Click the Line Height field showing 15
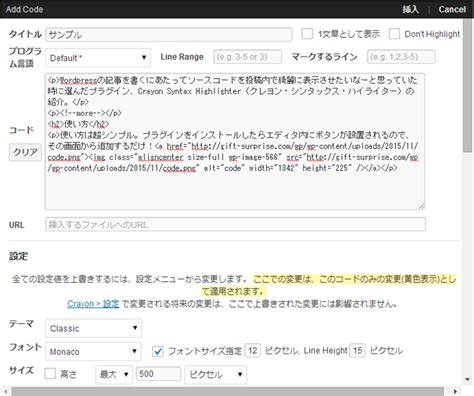The height and width of the screenshot is (396, 474). click(x=357, y=351)
